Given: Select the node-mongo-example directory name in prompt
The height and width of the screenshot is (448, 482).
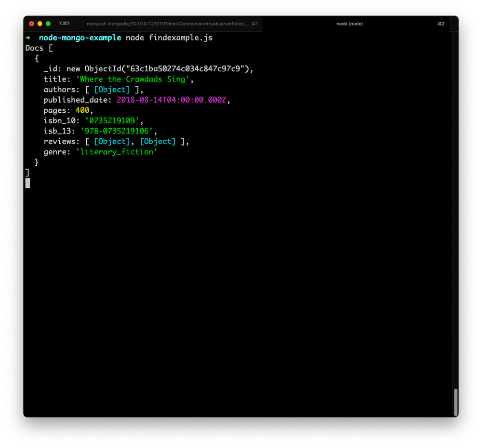Looking at the screenshot, I should tap(80, 37).
